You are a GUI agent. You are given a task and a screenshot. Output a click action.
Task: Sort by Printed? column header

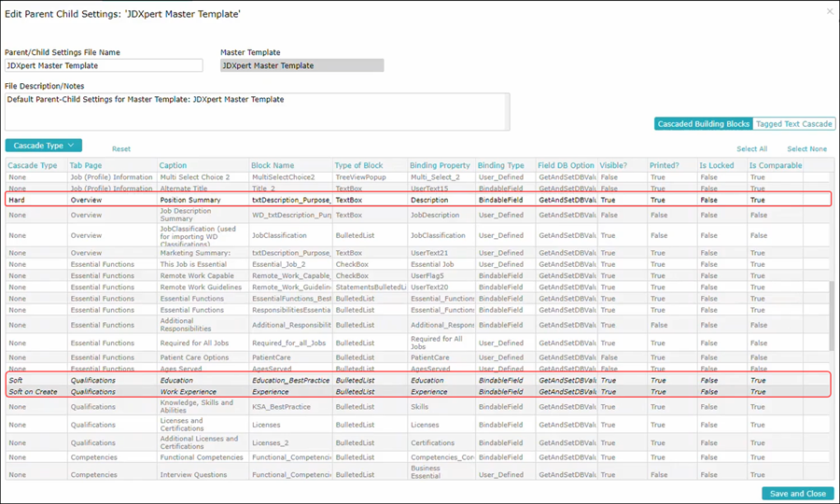pyautogui.click(x=664, y=165)
